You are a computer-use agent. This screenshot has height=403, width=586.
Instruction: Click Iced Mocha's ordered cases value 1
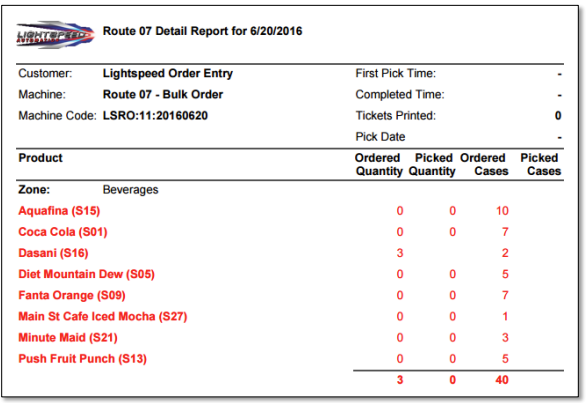[505, 317]
